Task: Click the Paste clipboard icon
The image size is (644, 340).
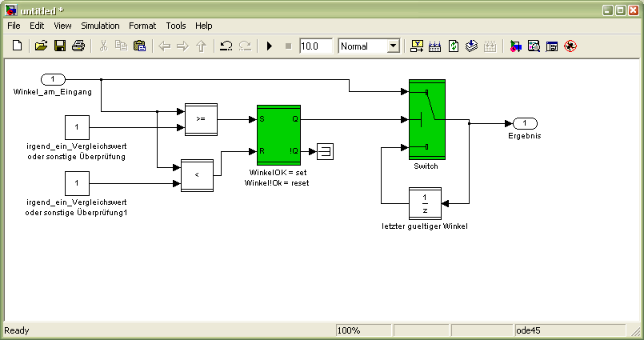Action: [x=139, y=46]
